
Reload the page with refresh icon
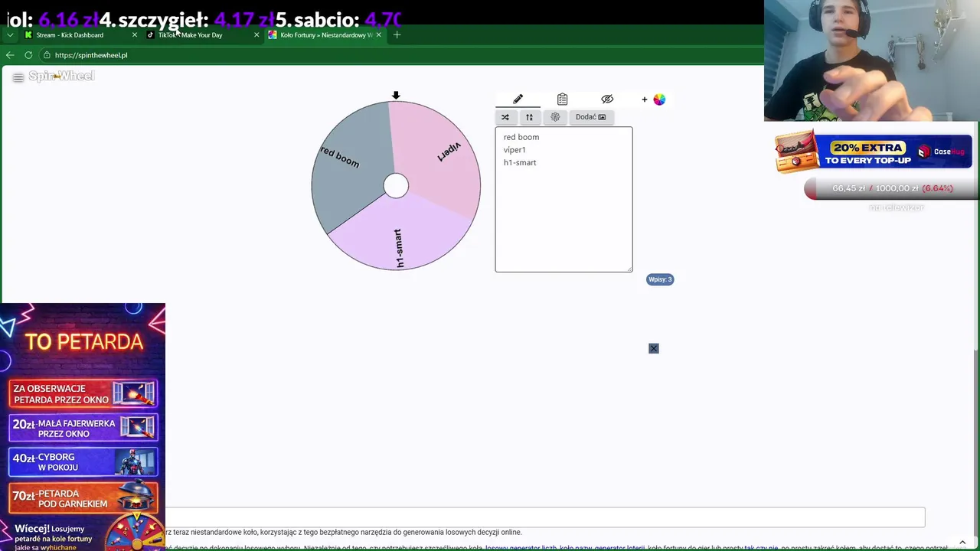[x=28, y=55]
